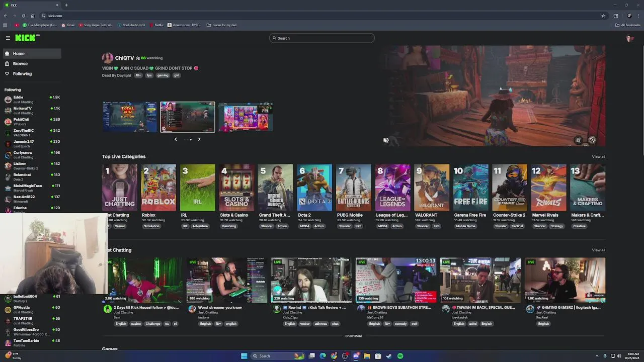
Task: Open the IRL category card
Action: click(198, 188)
